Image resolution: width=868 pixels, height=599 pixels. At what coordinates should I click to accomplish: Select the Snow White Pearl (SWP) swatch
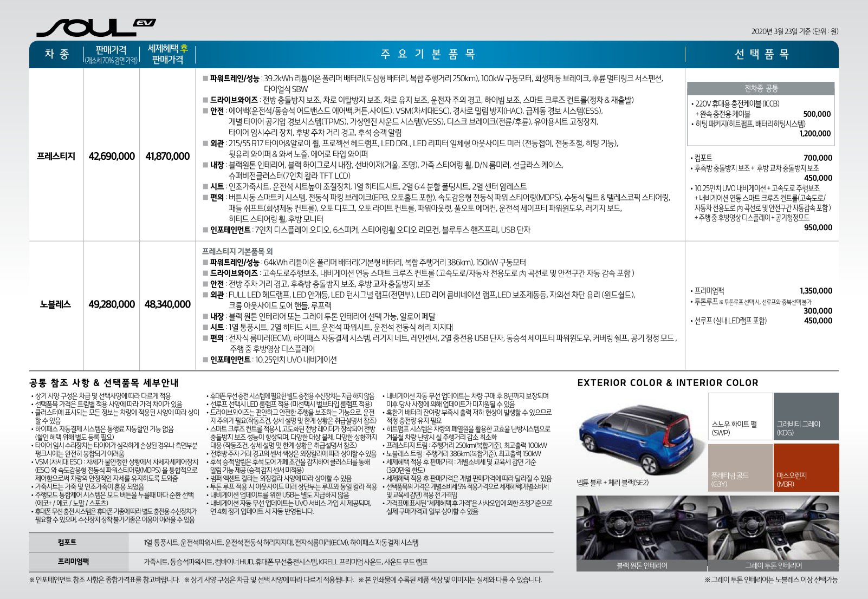pos(740,416)
